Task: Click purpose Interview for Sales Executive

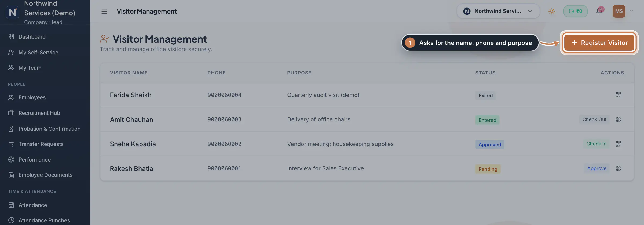Action: (325, 168)
